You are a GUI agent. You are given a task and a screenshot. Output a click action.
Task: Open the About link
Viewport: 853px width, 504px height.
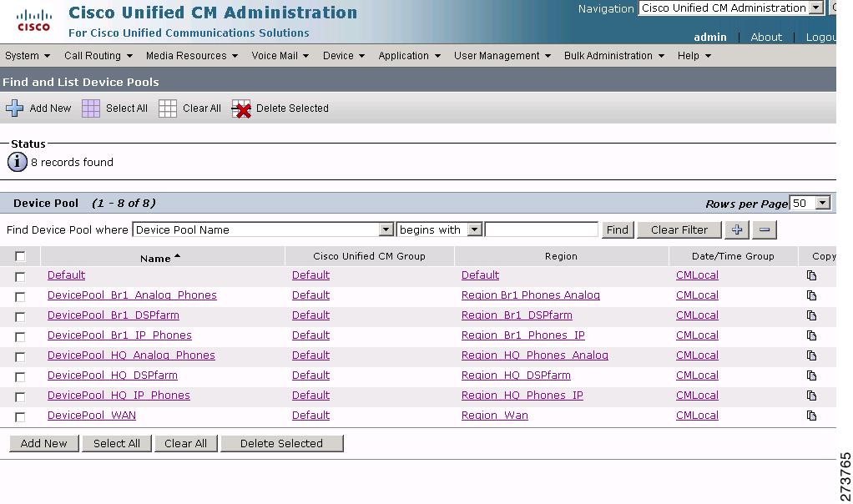(x=766, y=37)
